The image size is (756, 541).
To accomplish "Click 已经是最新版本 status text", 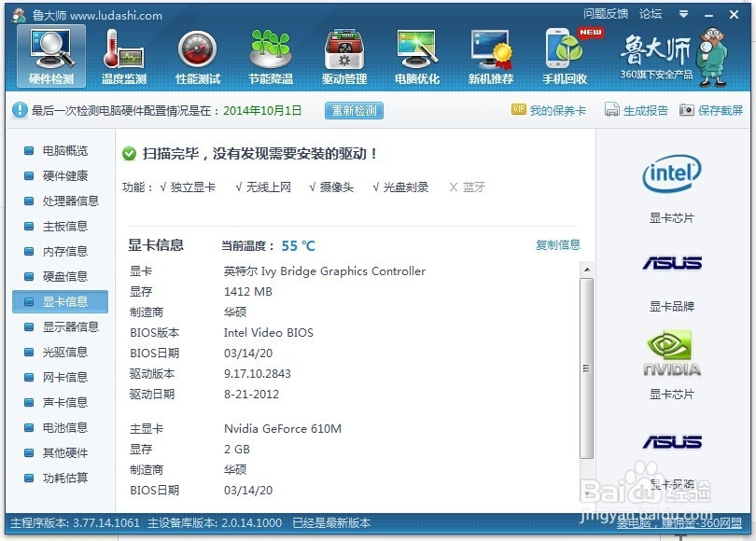I will 331,522.
